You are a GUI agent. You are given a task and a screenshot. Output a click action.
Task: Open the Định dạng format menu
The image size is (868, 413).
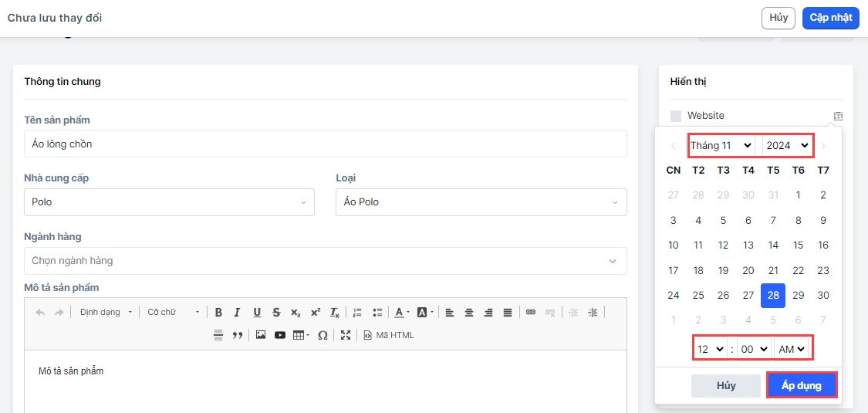pyautogui.click(x=106, y=313)
